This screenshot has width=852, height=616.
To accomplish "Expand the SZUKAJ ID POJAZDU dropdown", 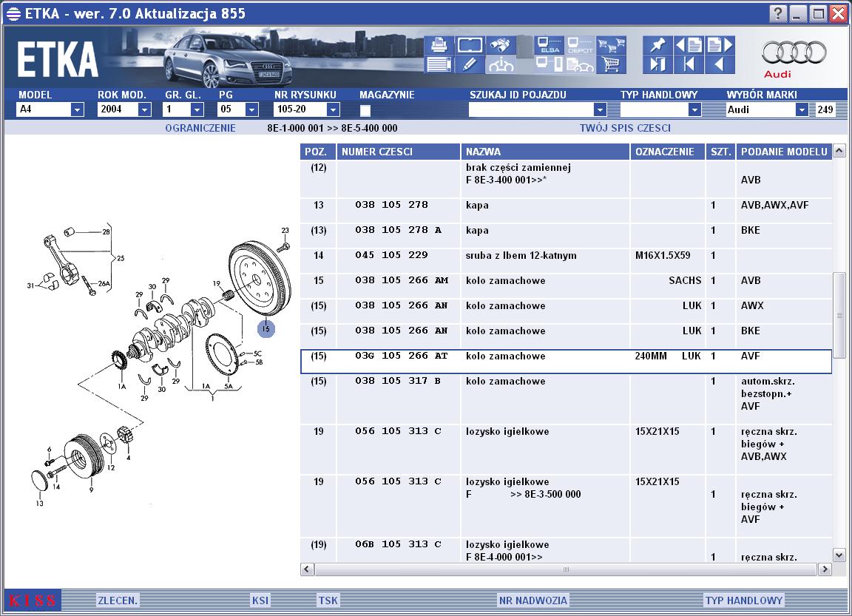I will click(x=600, y=109).
